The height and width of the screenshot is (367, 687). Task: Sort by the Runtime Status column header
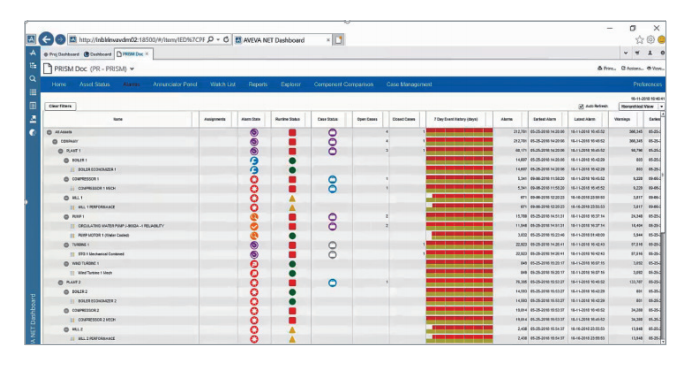point(287,119)
